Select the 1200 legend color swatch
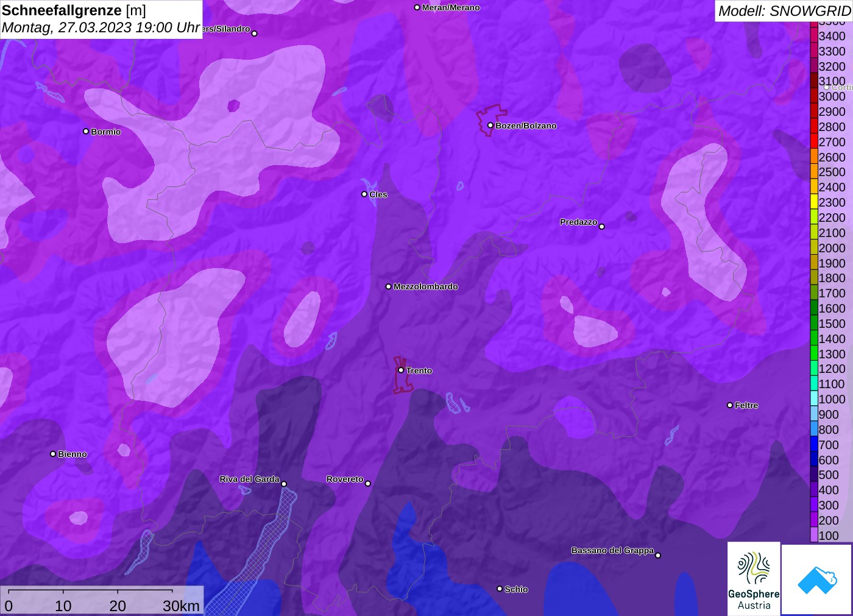Screen dimensions: 853x616 814,369
